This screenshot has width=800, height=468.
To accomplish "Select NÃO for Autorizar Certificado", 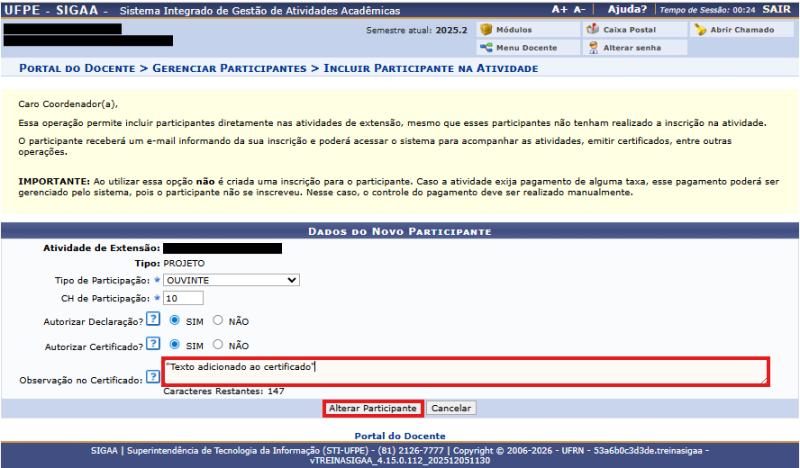I will pyautogui.click(x=218, y=344).
